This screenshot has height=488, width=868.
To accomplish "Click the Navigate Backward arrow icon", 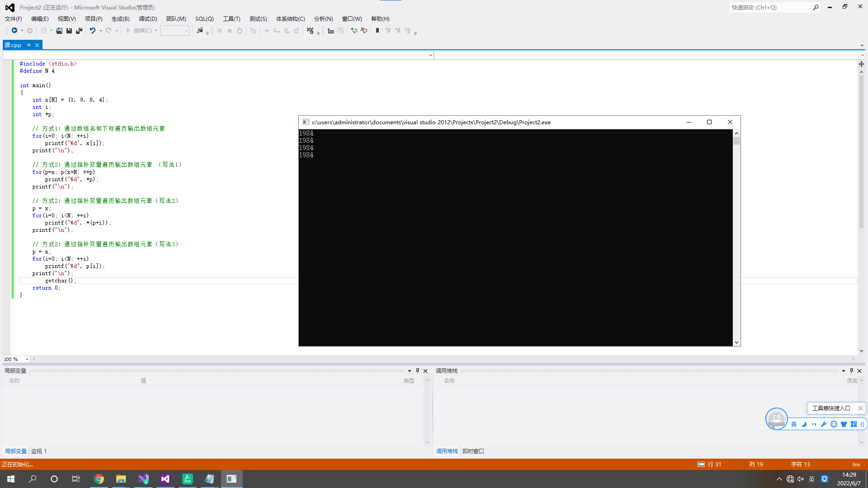I will click(x=14, y=31).
